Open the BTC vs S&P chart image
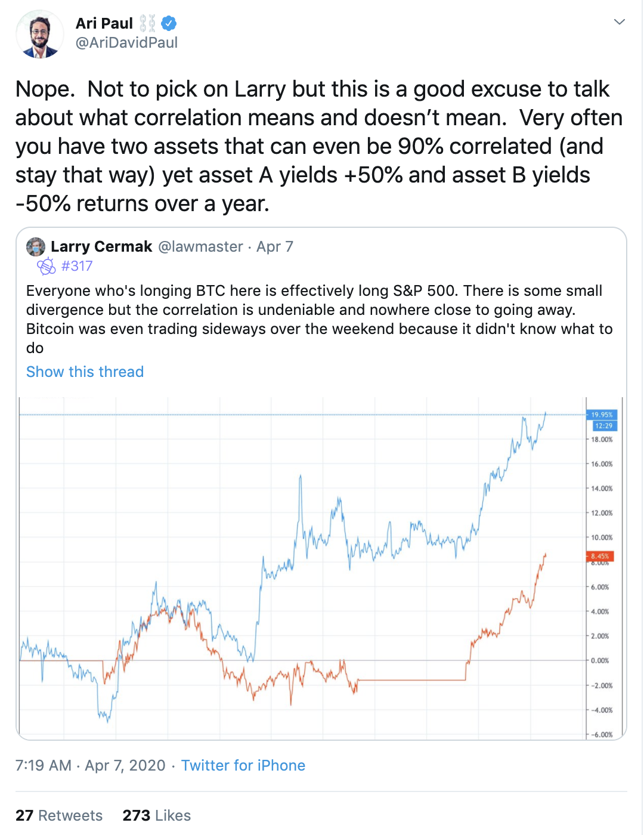 coord(321,568)
